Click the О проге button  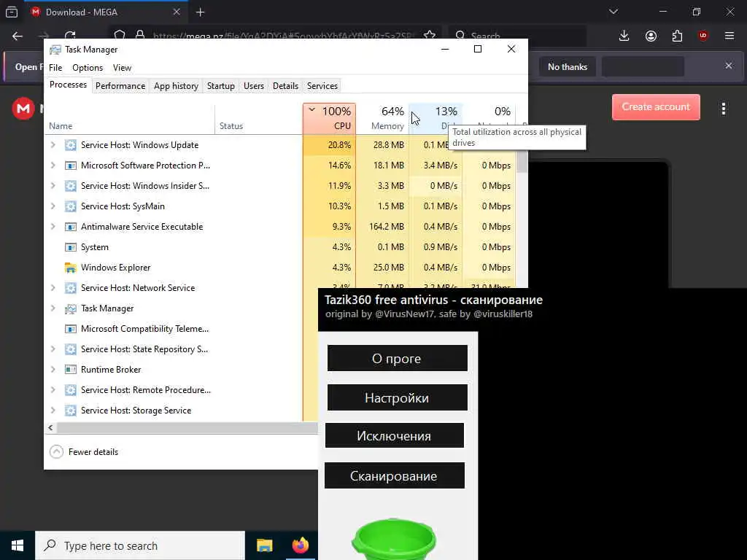pos(398,358)
